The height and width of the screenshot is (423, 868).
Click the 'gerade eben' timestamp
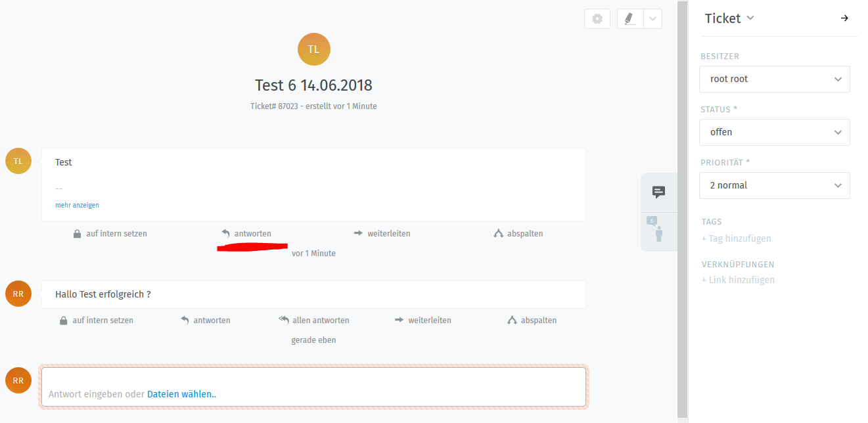click(313, 340)
